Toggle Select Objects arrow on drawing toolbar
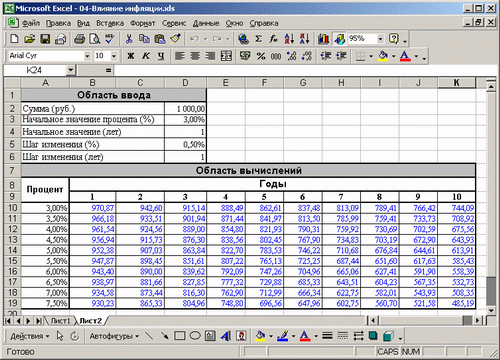The image size is (500, 360). point(60,336)
